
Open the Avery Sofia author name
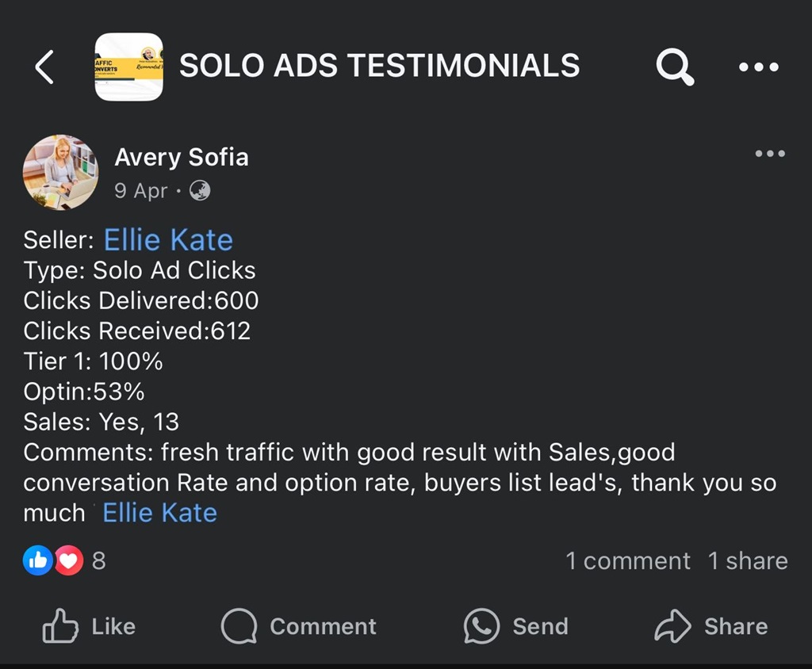[x=181, y=157]
